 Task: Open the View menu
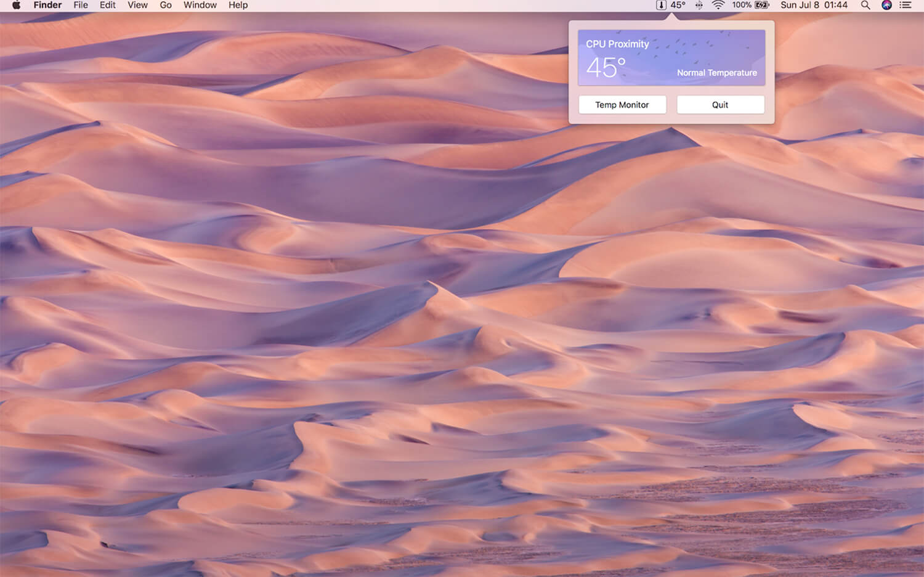137,5
